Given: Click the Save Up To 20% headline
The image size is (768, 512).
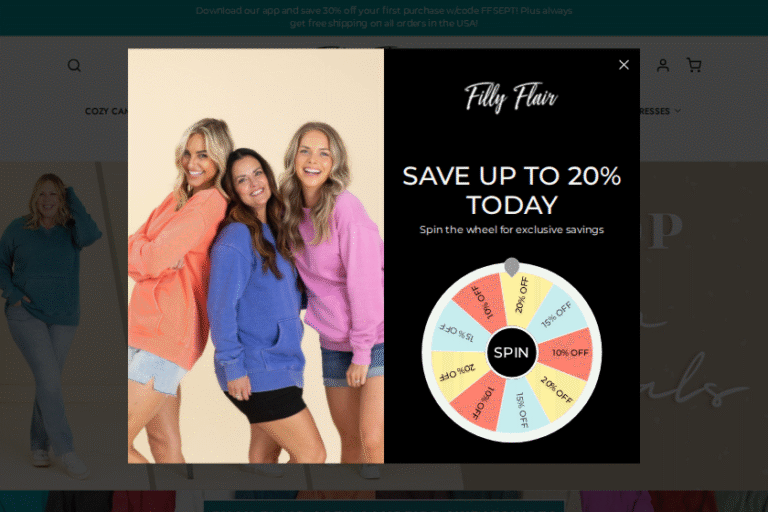Looking at the screenshot, I should [x=511, y=190].
